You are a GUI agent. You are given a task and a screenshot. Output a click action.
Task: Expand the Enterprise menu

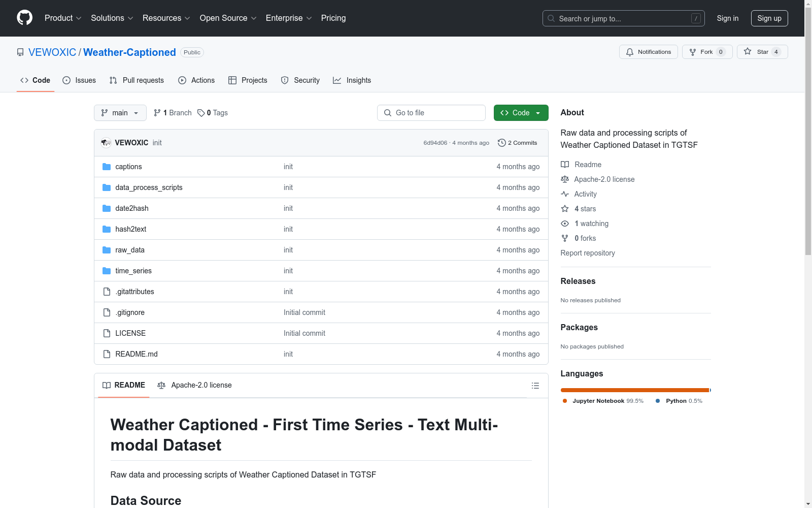[x=289, y=18]
